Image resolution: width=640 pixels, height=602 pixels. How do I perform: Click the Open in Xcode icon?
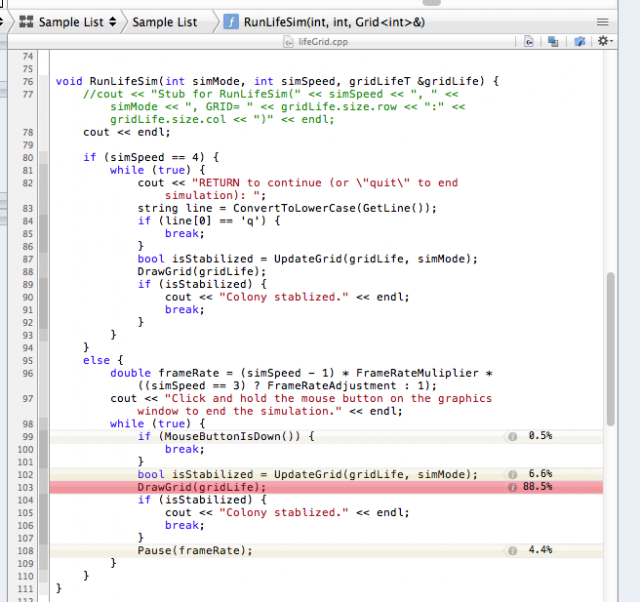coord(580,41)
